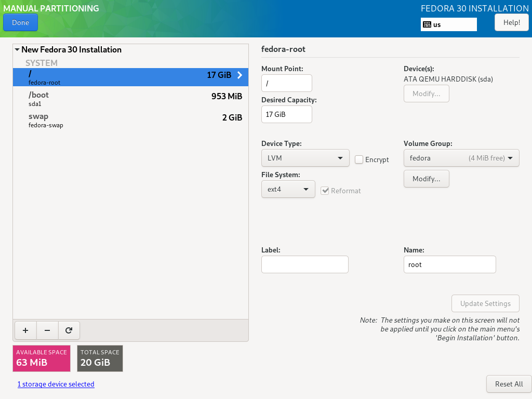
Task: Open the Volume Group fedora dropdown
Action: tap(461, 158)
